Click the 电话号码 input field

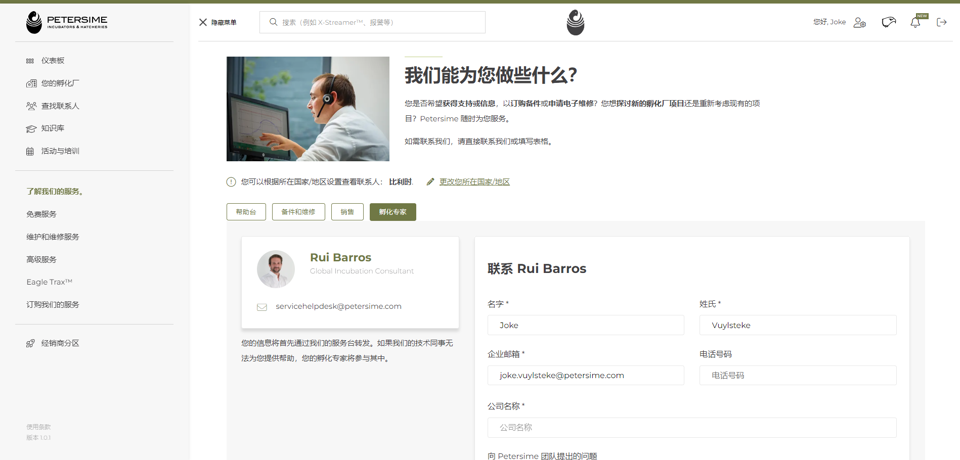tap(797, 375)
